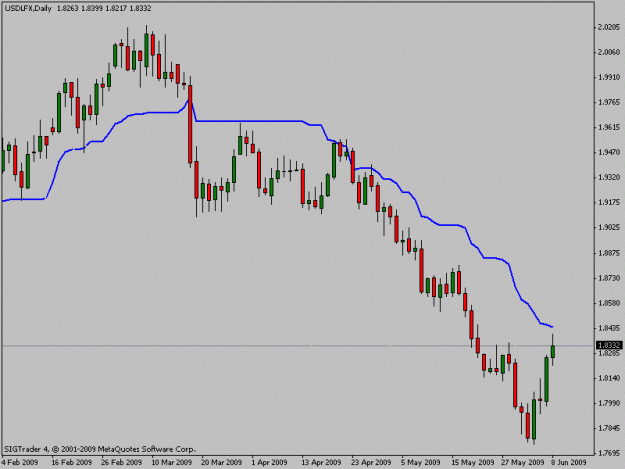The image size is (625, 469).
Task: Select the last green candle at 8 Jun 2009
Action: coord(553,352)
